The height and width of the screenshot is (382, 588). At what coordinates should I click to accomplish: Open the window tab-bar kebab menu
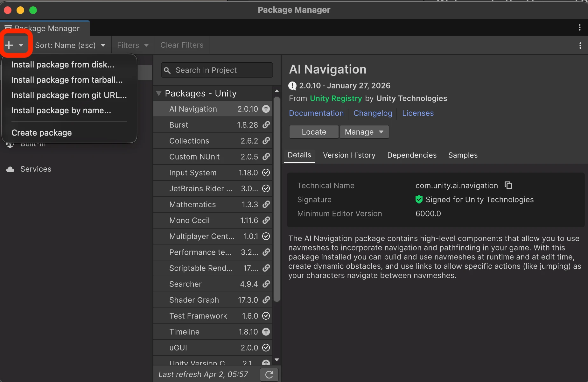click(580, 28)
